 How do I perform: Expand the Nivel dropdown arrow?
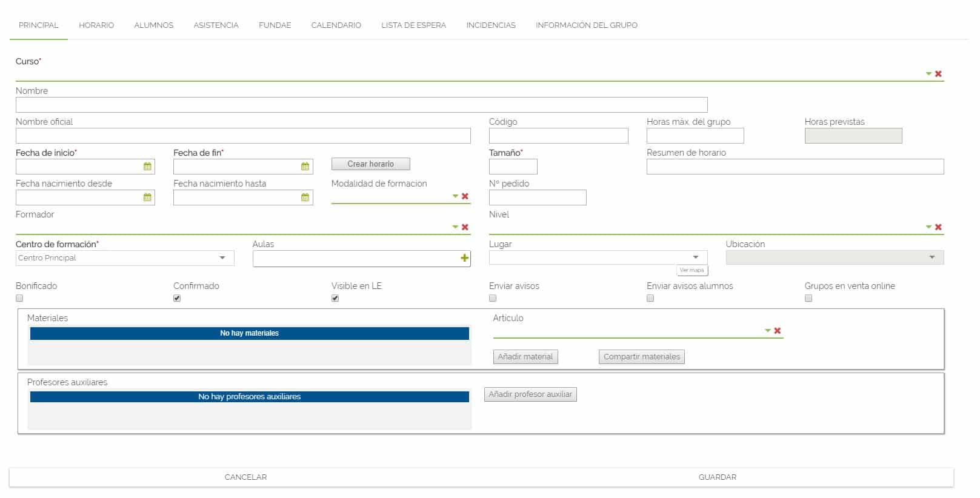pos(928,227)
